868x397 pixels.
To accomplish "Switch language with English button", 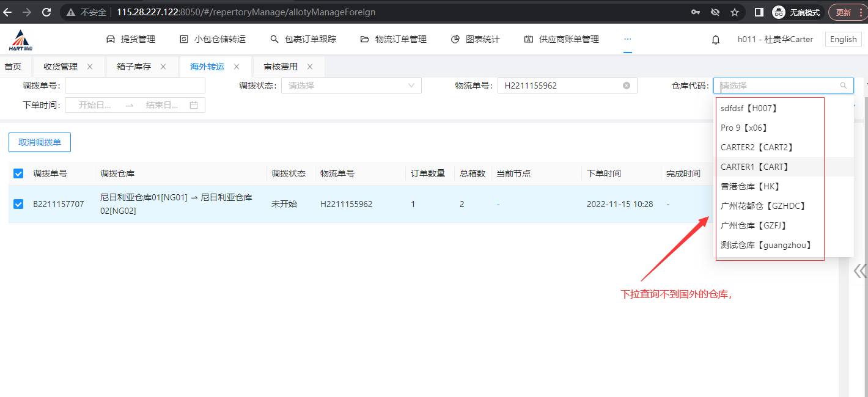I will (x=843, y=39).
